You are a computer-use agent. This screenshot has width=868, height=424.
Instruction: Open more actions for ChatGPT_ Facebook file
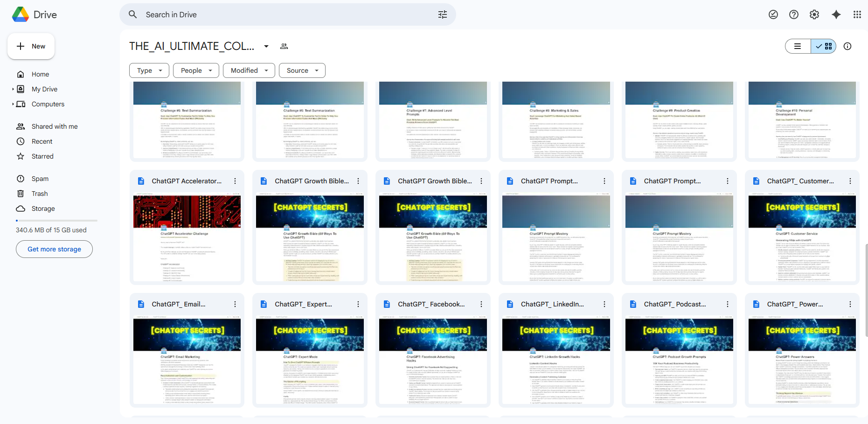point(481,304)
